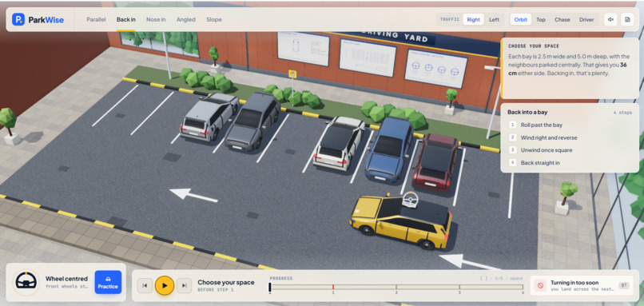Click the progress bar handle at the start
The height and width of the screenshot is (306, 644).
[x=270, y=287]
